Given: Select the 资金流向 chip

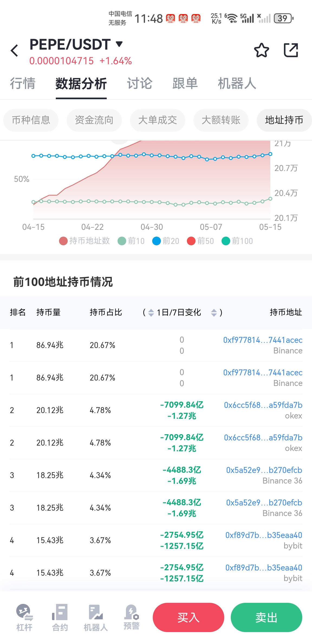Looking at the screenshot, I should 94,120.
